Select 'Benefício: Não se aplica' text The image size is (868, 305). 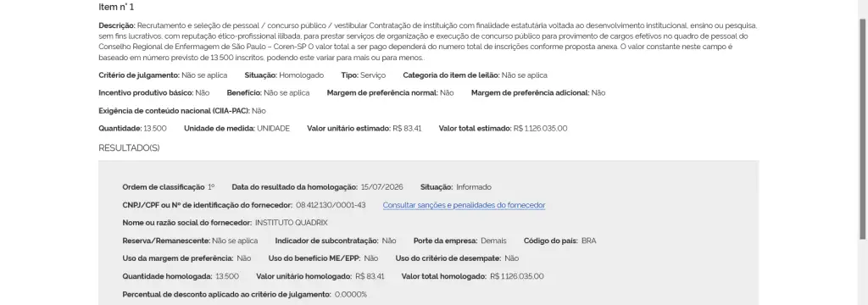(x=268, y=93)
